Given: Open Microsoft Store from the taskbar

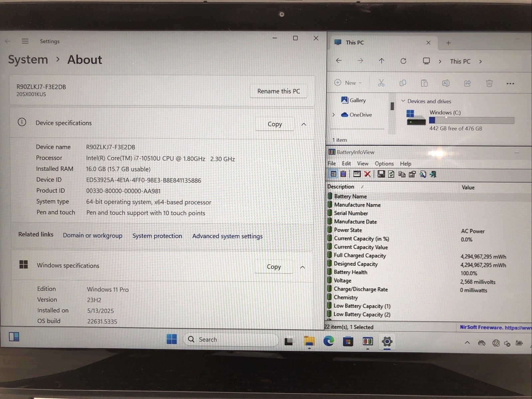Looking at the screenshot, I should (x=348, y=341).
